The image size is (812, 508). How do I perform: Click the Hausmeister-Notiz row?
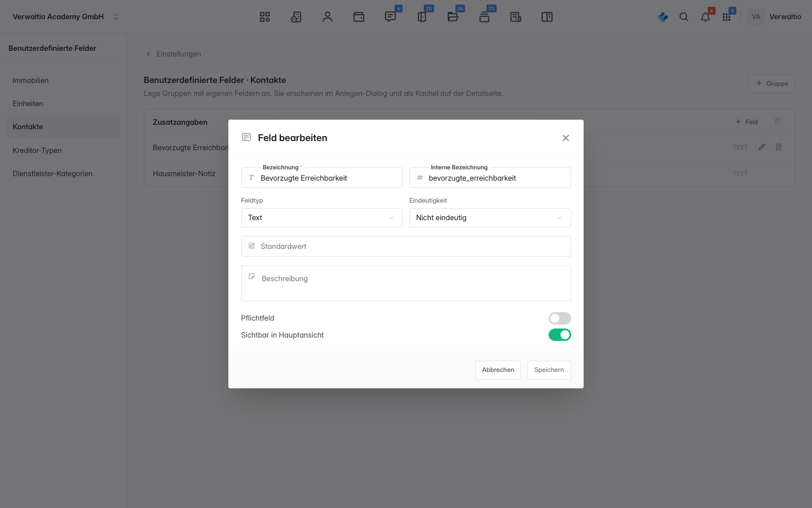pyautogui.click(x=469, y=173)
